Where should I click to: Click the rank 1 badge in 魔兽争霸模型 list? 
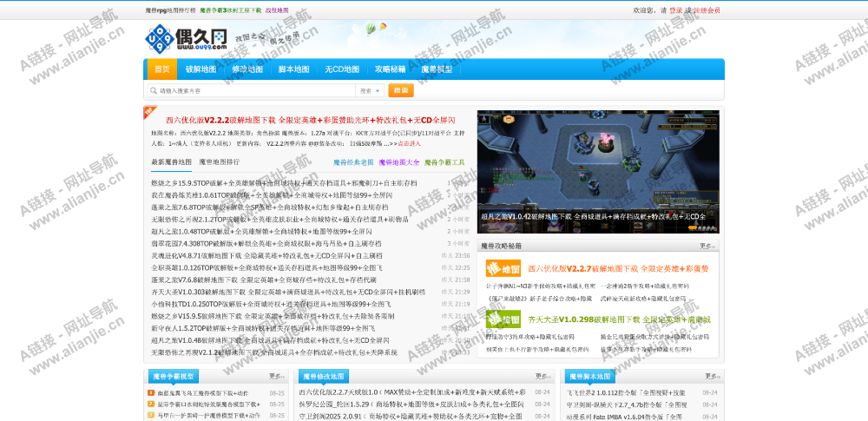(x=150, y=392)
